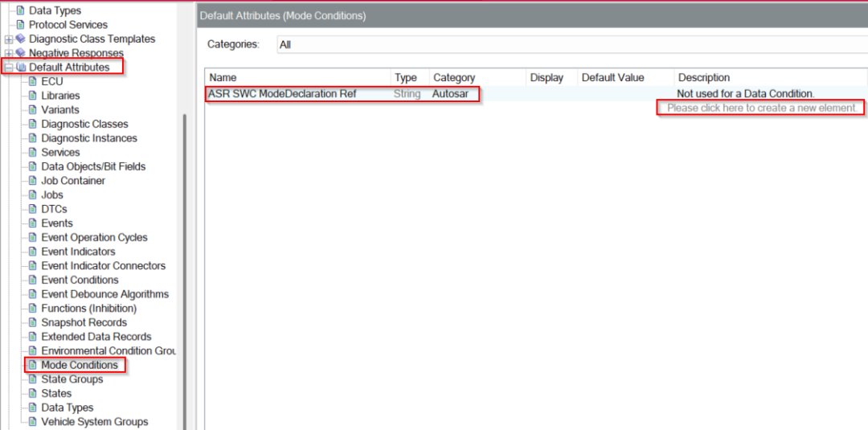Click the Description column header
Image resolution: width=868 pixels, height=430 pixels.
tap(771, 77)
